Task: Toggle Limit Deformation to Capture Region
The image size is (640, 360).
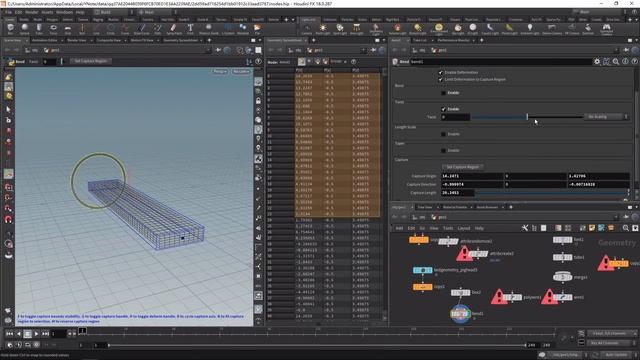Action: pos(440,79)
